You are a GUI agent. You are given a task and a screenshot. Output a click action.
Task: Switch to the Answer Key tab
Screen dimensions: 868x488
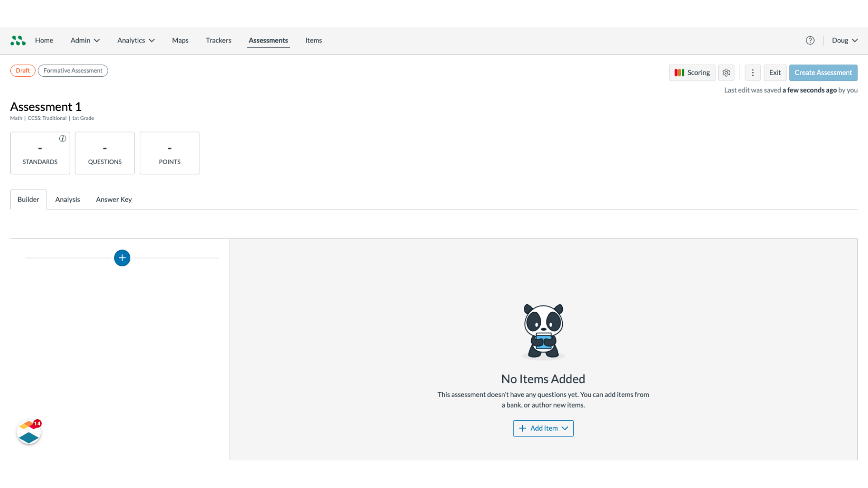113,199
